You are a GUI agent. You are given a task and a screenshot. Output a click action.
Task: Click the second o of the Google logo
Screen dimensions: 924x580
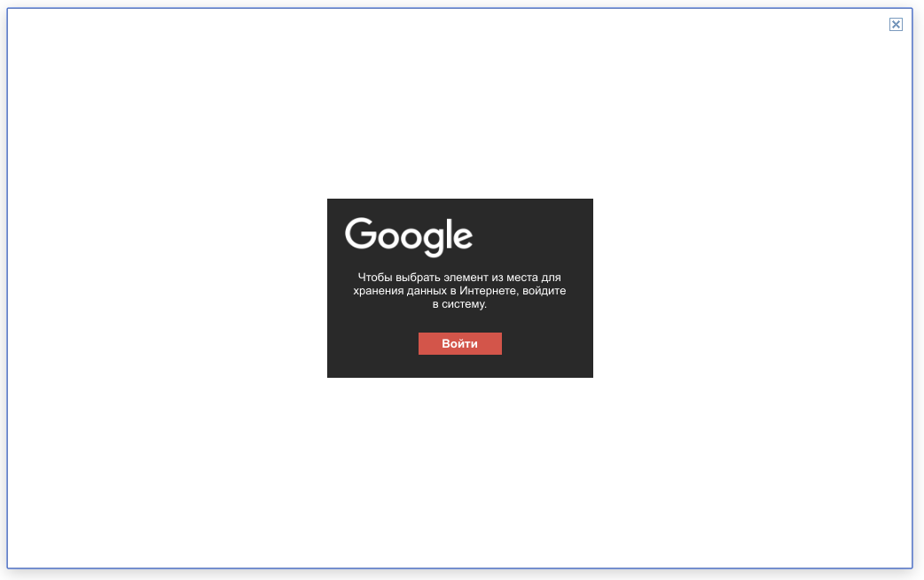tap(412, 239)
